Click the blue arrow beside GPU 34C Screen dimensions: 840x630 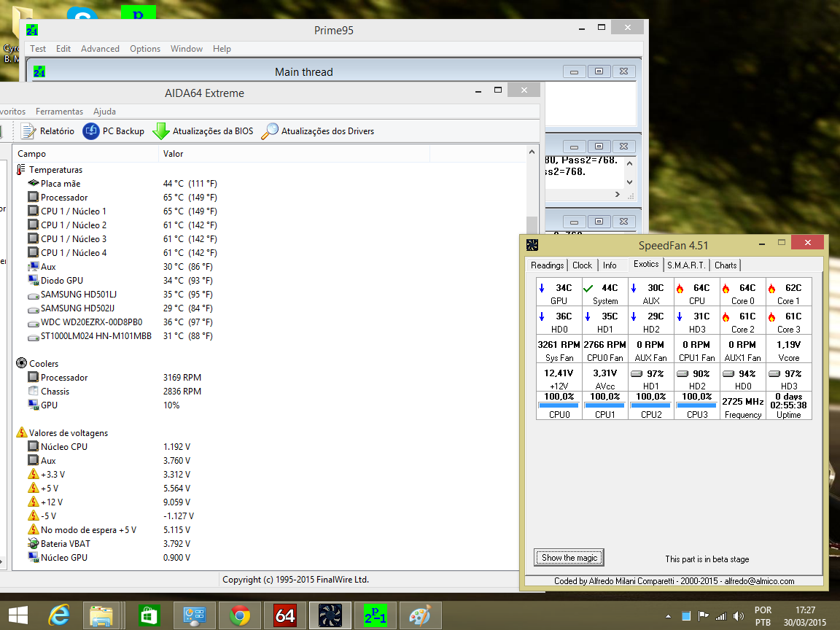(542, 288)
